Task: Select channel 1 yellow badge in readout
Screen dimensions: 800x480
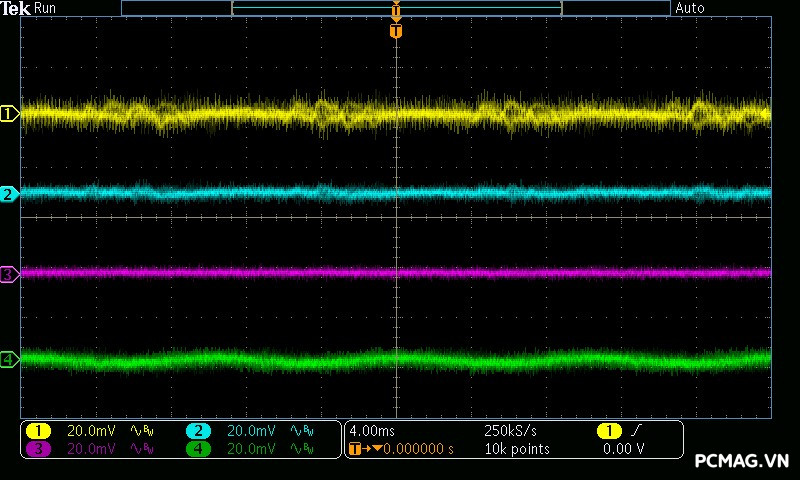Action: [38, 430]
